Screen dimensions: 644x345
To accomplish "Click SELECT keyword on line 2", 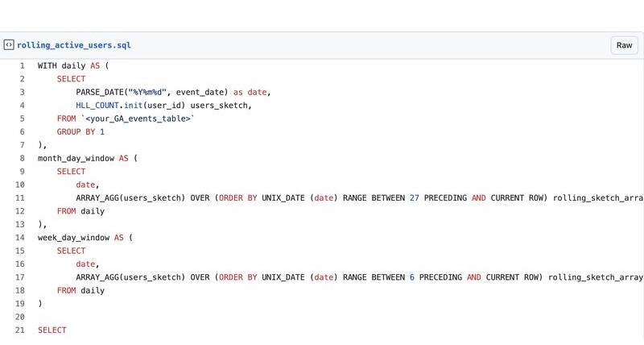I will tap(72, 79).
